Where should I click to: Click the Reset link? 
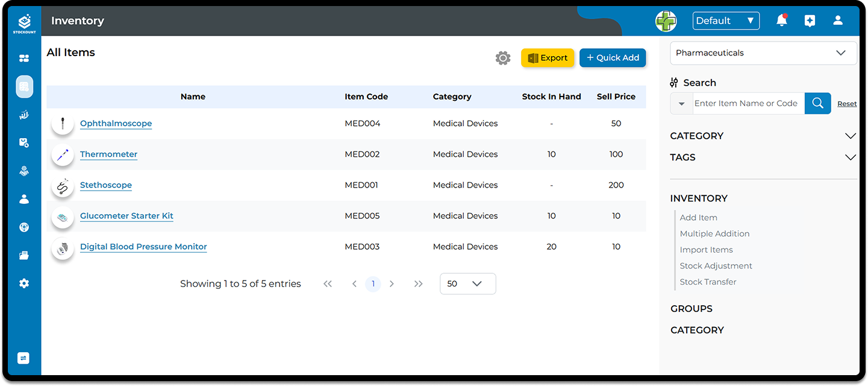(847, 104)
